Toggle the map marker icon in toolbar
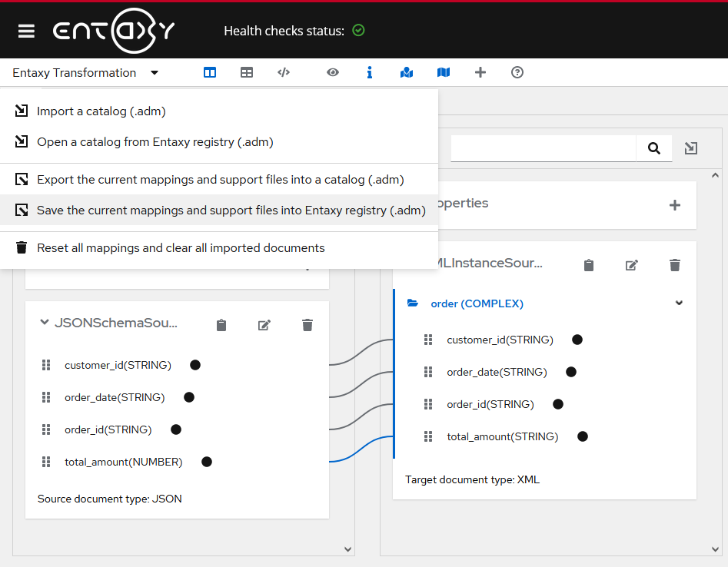Screen dimensions: 728x567 (407, 72)
